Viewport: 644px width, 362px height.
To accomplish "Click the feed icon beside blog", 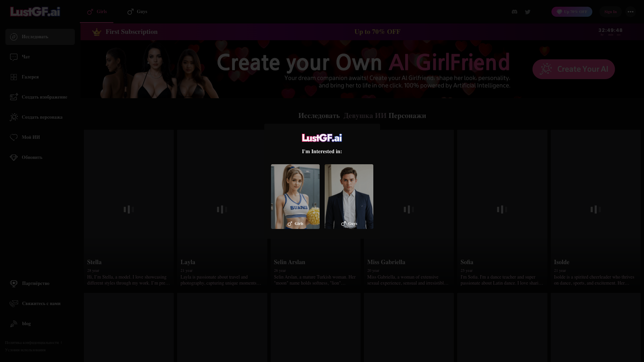I will 14,324.
